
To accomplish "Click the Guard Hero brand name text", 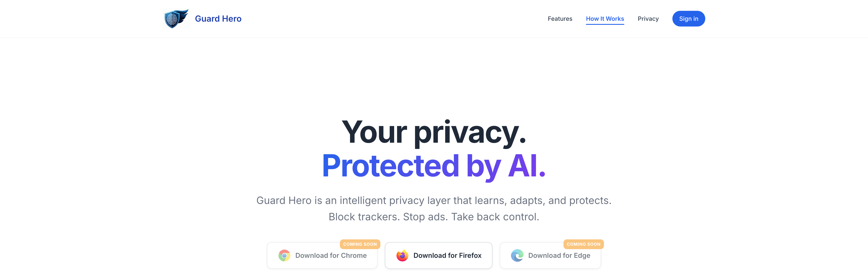I will pos(218,18).
